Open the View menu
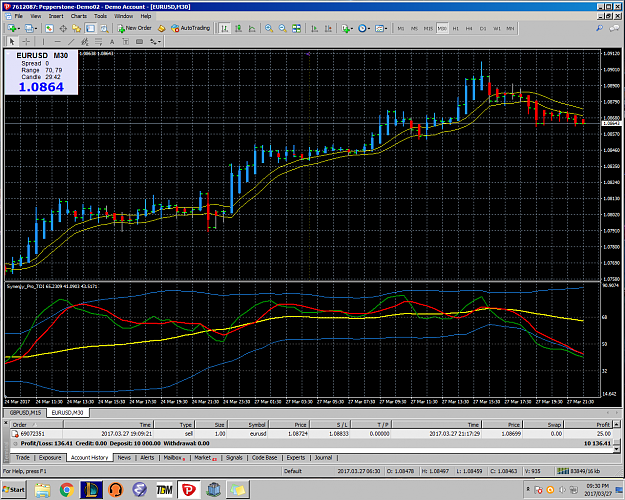 coord(36,16)
